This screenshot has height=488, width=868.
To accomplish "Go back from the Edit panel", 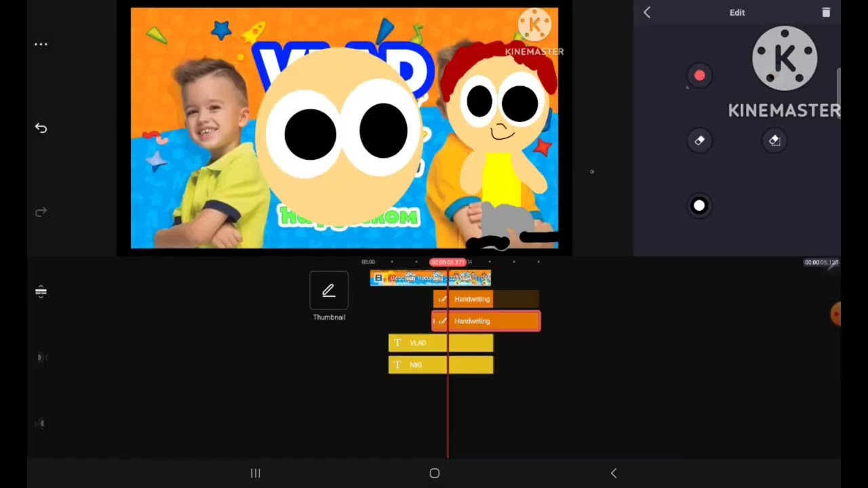I will pos(647,12).
